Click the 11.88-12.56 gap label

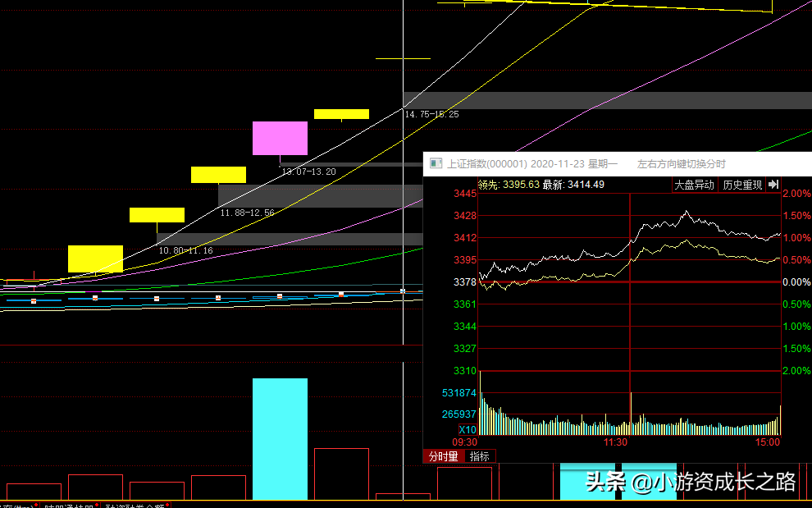[x=247, y=213]
